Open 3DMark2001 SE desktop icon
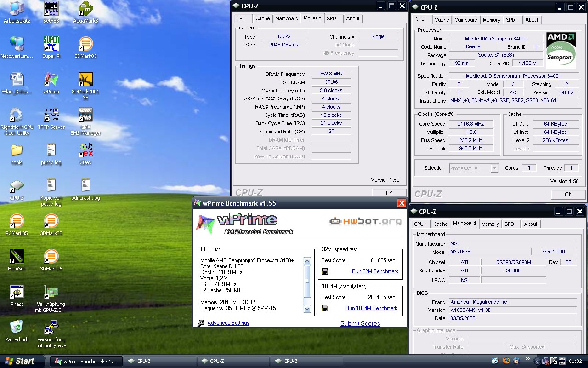 coord(86,79)
